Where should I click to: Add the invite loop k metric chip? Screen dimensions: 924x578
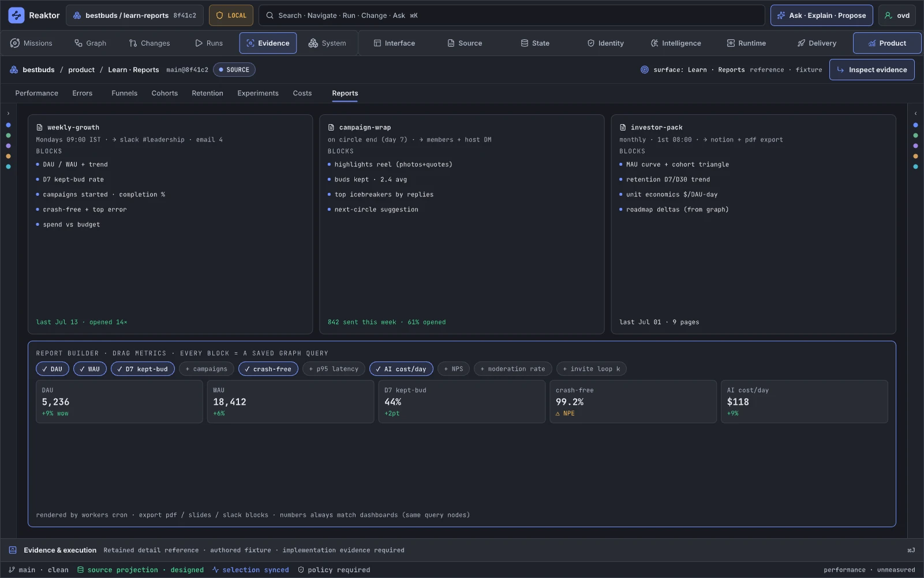point(592,369)
